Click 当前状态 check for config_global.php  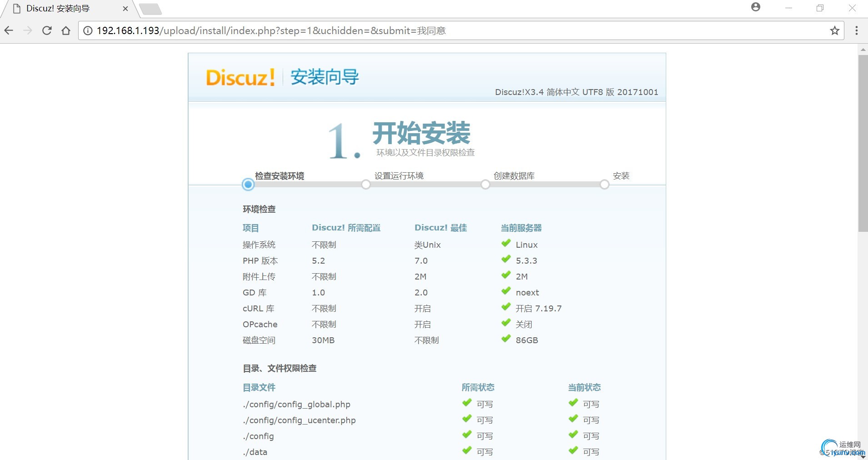573,403
